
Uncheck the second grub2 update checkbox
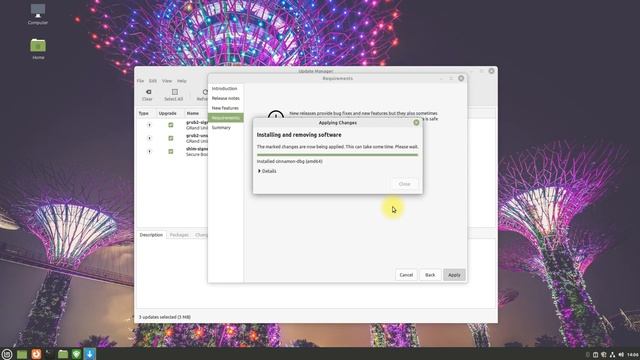point(171,138)
